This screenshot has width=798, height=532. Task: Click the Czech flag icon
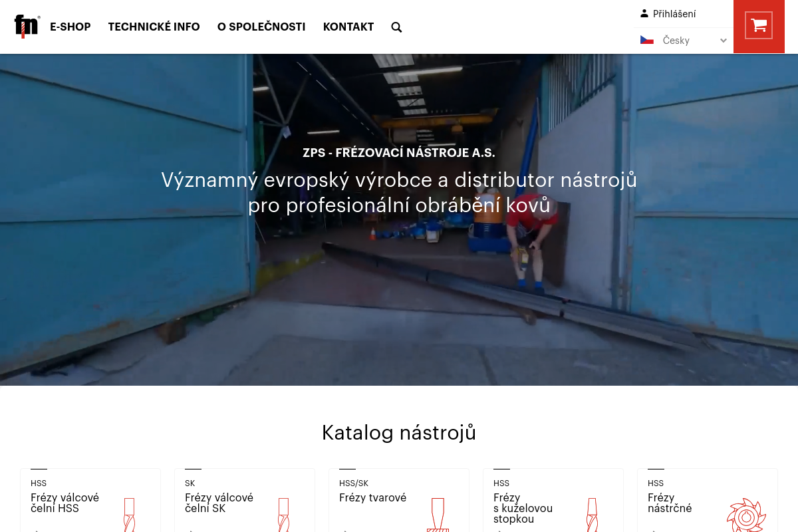coord(647,40)
